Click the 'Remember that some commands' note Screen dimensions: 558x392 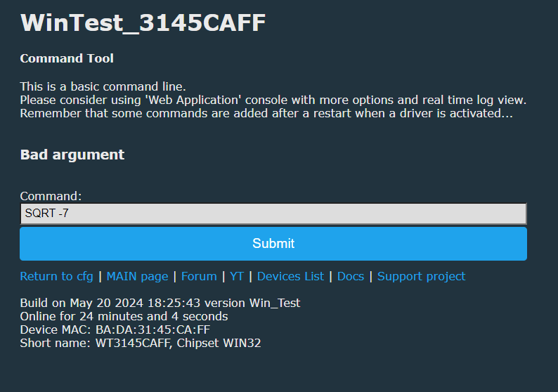tap(266, 113)
